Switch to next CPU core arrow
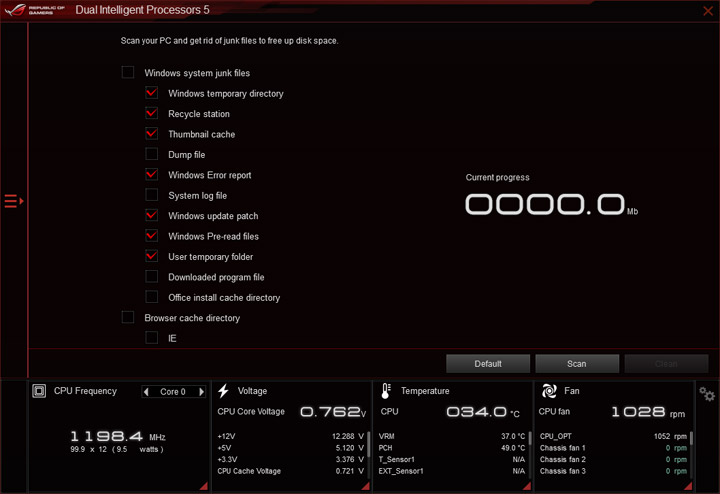The width and height of the screenshot is (720, 494). (x=201, y=392)
